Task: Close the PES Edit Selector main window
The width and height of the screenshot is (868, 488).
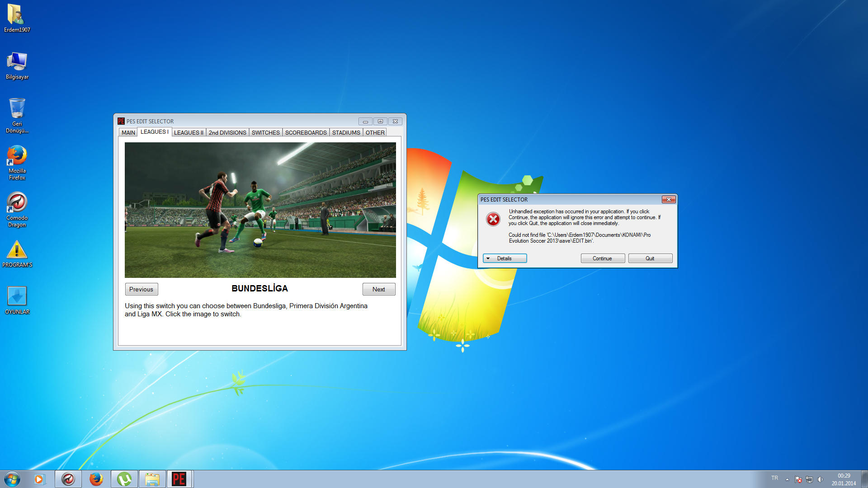Action: (x=395, y=121)
